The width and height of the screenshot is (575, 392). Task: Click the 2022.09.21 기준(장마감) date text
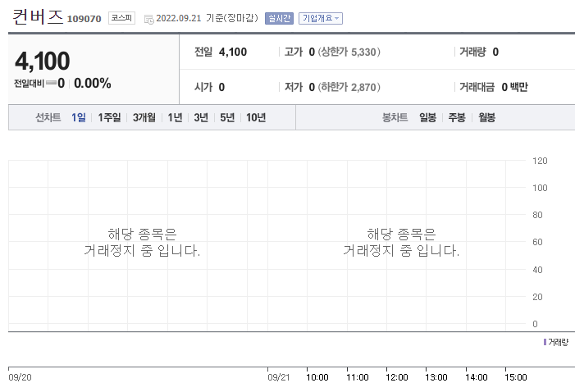tap(208, 18)
